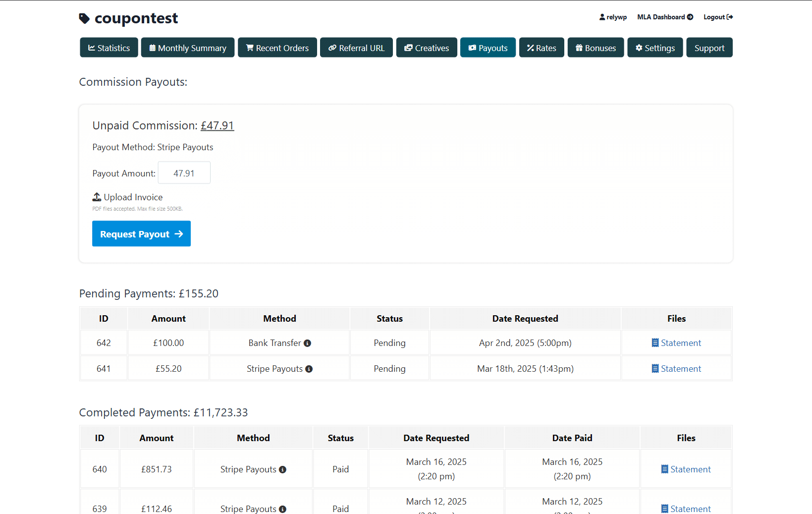This screenshot has width=812, height=514.
Task: Switch to the Creatives tab
Action: pyautogui.click(x=427, y=48)
